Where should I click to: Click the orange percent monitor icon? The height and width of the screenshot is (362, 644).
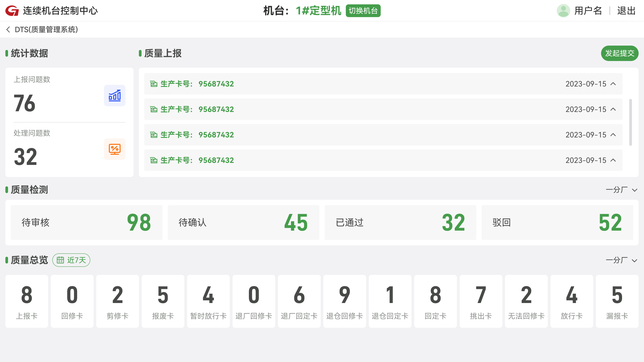point(115,149)
